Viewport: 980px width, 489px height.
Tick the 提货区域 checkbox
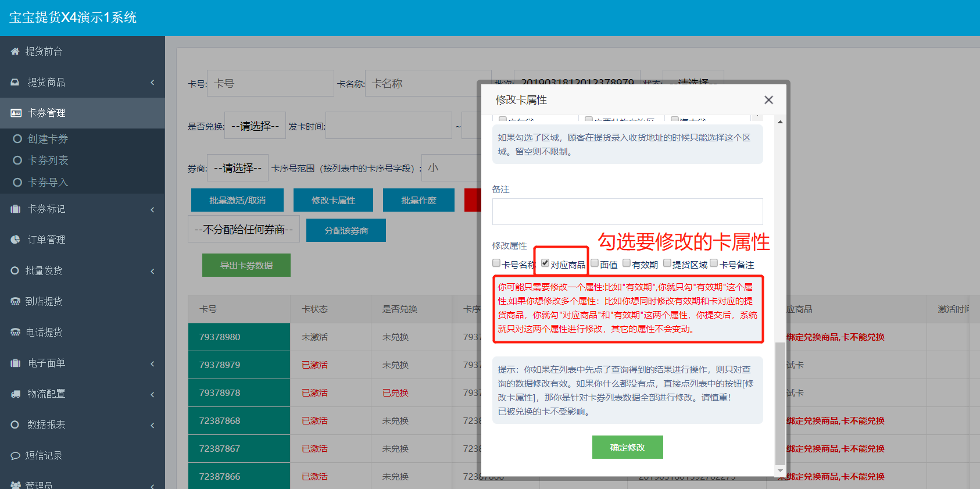tap(667, 263)
